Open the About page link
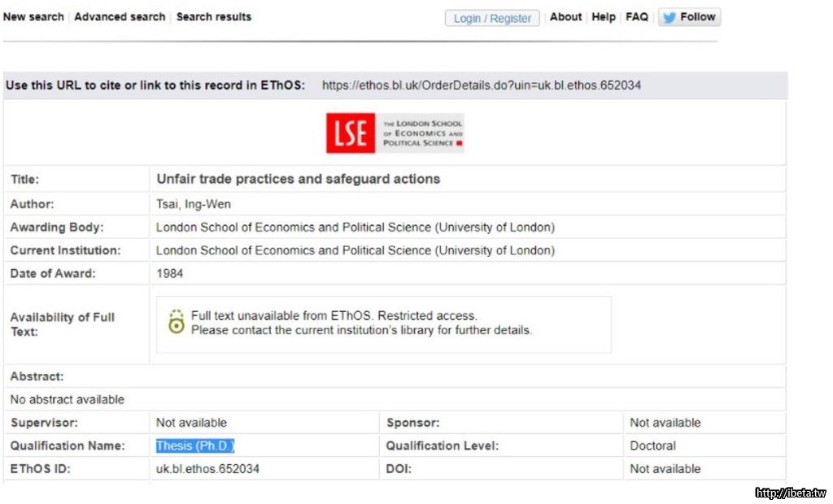Screen dimensions: 833x504 [x=565, y=17]
